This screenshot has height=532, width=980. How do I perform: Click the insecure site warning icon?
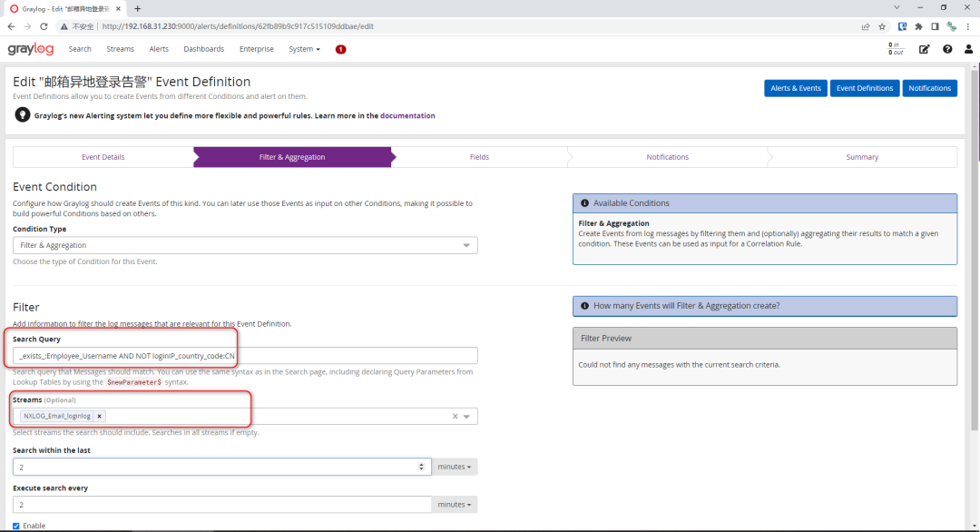pos(64,26)
